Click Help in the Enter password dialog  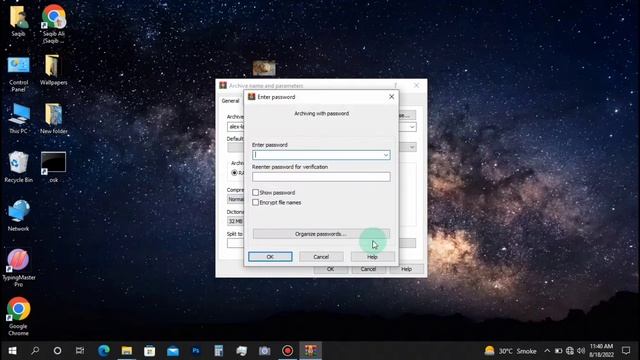[x=372, y=257]
